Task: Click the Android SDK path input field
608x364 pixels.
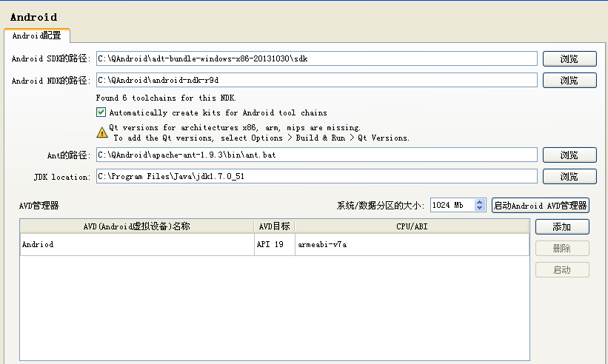Action: 316,58
